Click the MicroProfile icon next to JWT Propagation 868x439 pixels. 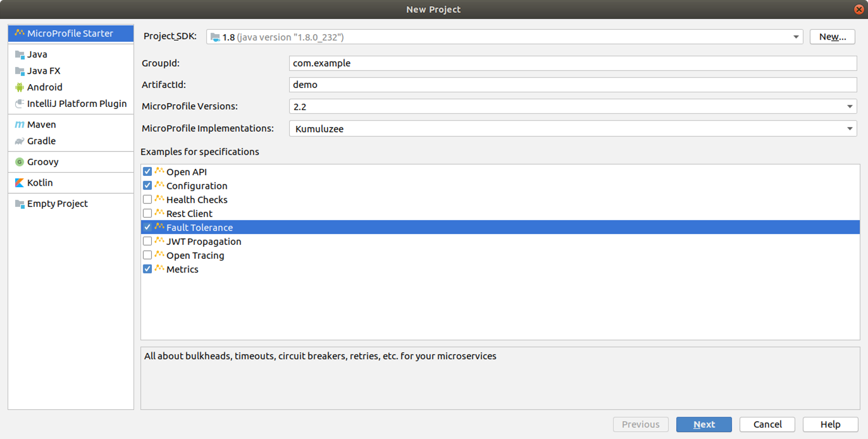(x=159, y=241)
